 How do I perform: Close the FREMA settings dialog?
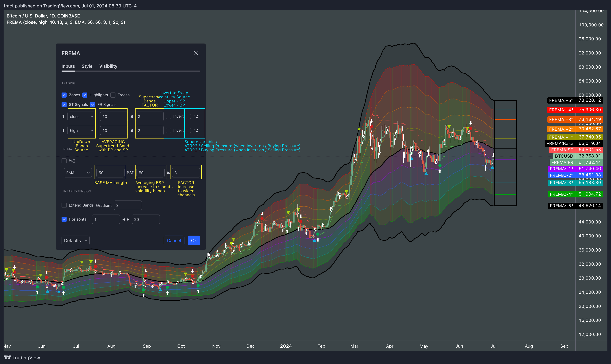click(196, 53)
